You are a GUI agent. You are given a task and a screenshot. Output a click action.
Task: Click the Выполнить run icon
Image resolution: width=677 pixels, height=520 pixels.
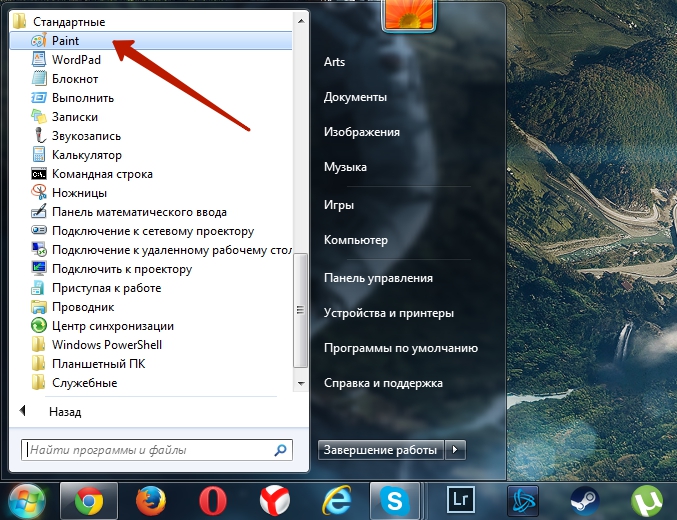pos(39,98)
